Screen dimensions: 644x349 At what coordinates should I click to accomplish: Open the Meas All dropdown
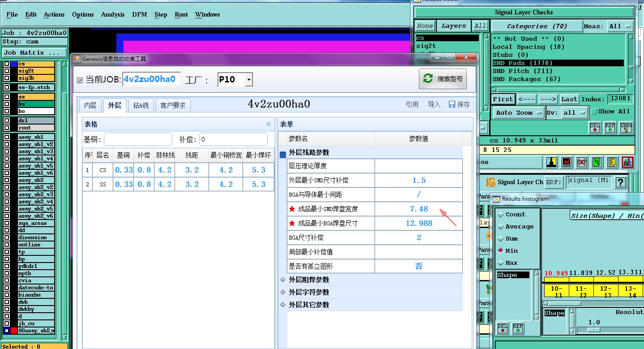point(620,26)
